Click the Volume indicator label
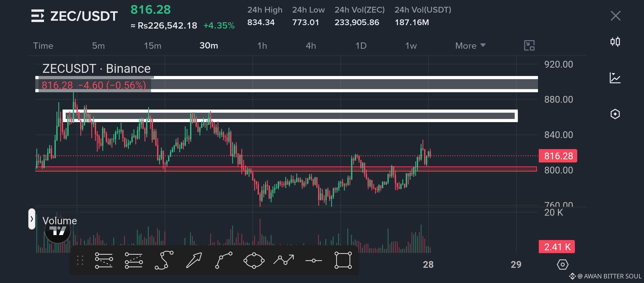Image resolution: width=644 pixels, height=283 pixels. [60, 221]
